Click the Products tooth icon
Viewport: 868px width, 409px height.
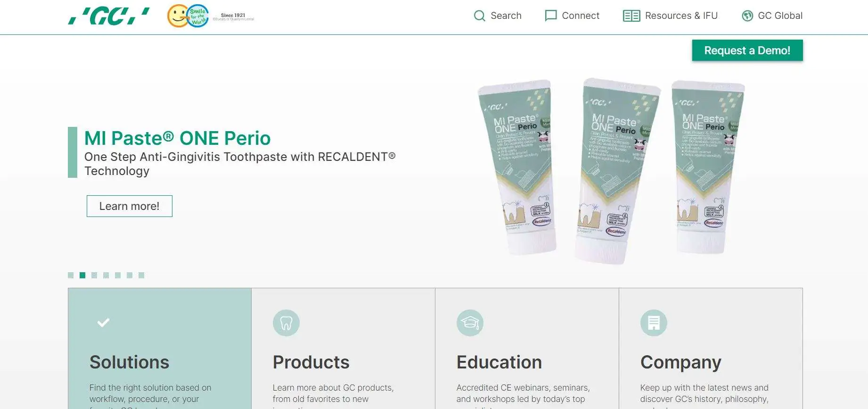pyautogui.click(x=286, y=323)
